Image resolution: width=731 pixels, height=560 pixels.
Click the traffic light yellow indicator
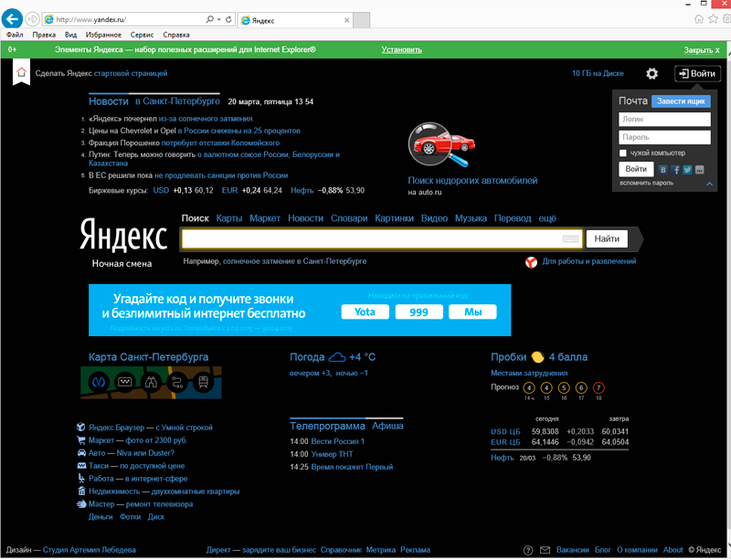click(x=537, y=357)
